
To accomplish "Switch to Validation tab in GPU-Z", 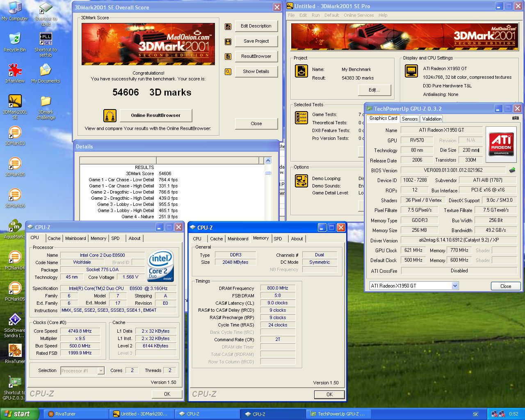I will 432,119.
